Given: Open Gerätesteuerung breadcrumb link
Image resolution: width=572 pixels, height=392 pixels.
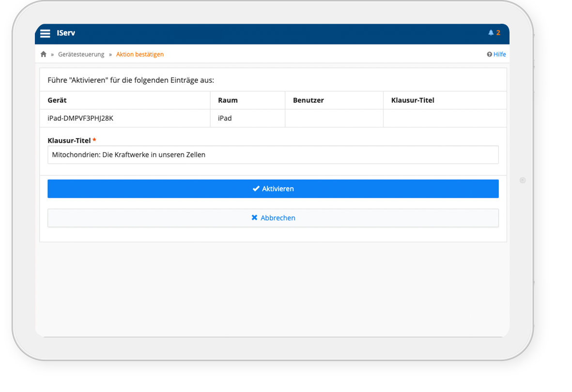Looking at the screenshot, I should click(x=81, y=54).
